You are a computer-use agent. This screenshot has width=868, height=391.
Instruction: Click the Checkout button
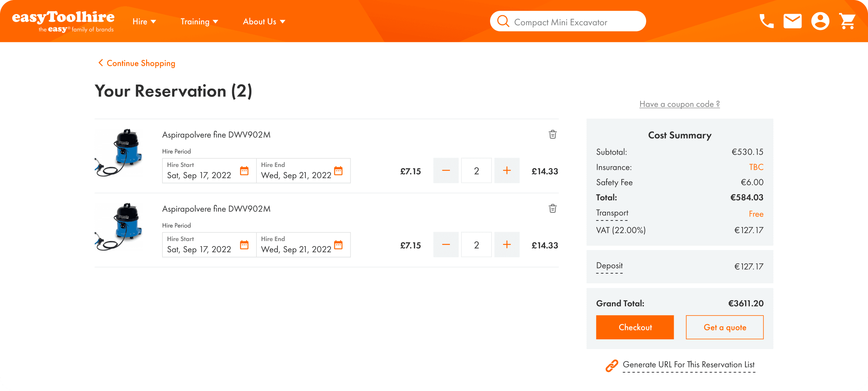635,327
